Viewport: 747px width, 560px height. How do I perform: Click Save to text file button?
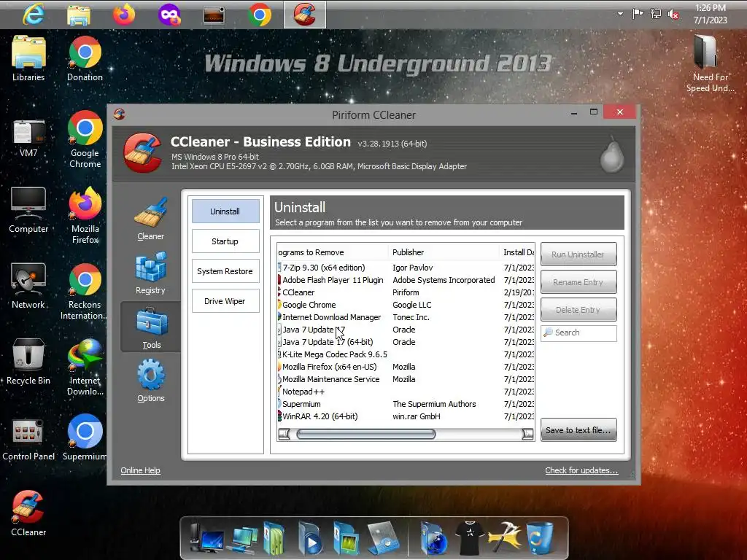578,430
